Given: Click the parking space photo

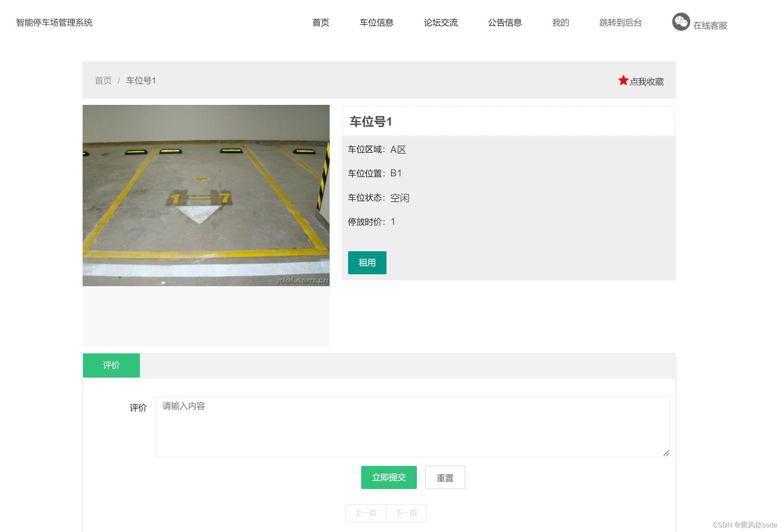Looking at the screenshot, I should (206, 195).
